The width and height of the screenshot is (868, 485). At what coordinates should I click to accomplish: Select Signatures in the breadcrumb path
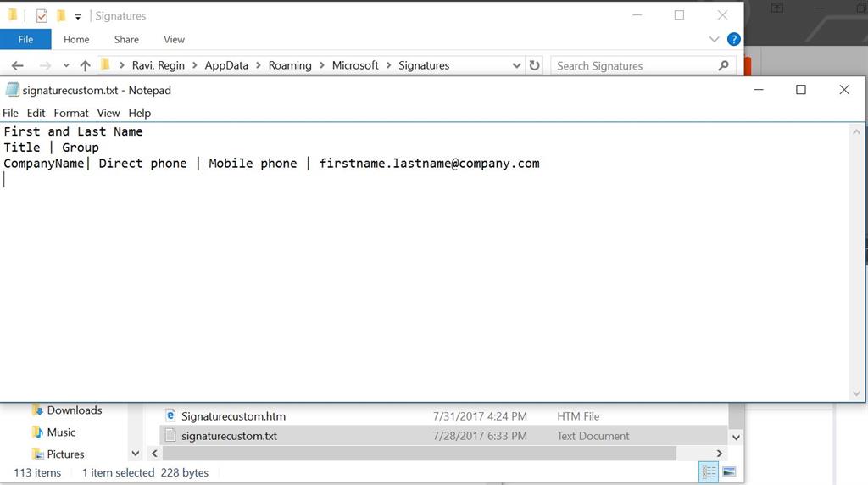(424, 65)
